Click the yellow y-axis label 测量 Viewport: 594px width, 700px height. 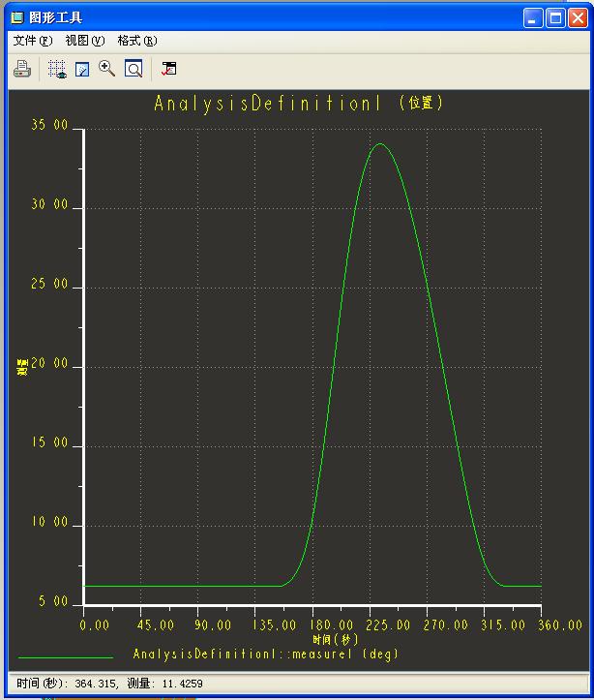coord(22,367)
